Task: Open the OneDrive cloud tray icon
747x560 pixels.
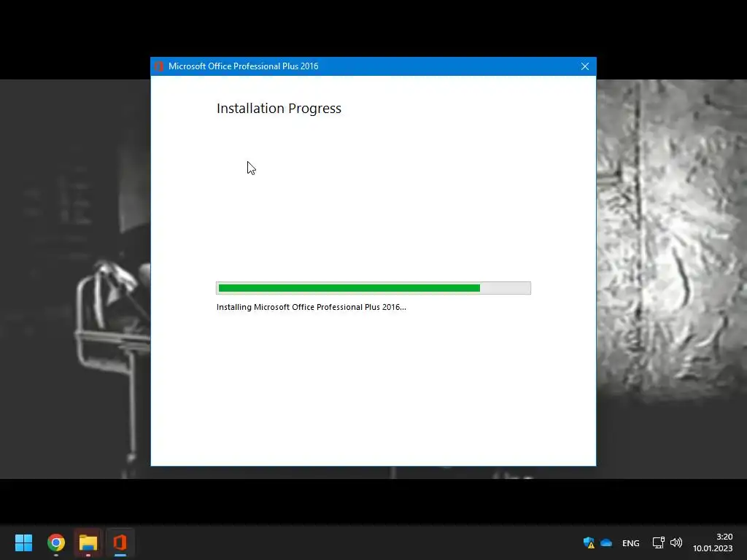Action: pyautogui.click(x=606, y=542)
